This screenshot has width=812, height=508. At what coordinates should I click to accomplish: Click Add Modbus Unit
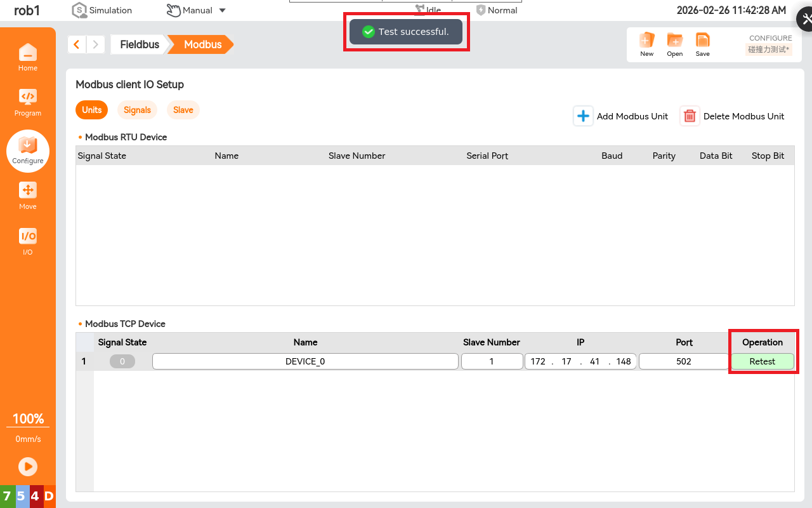point(621,116)
